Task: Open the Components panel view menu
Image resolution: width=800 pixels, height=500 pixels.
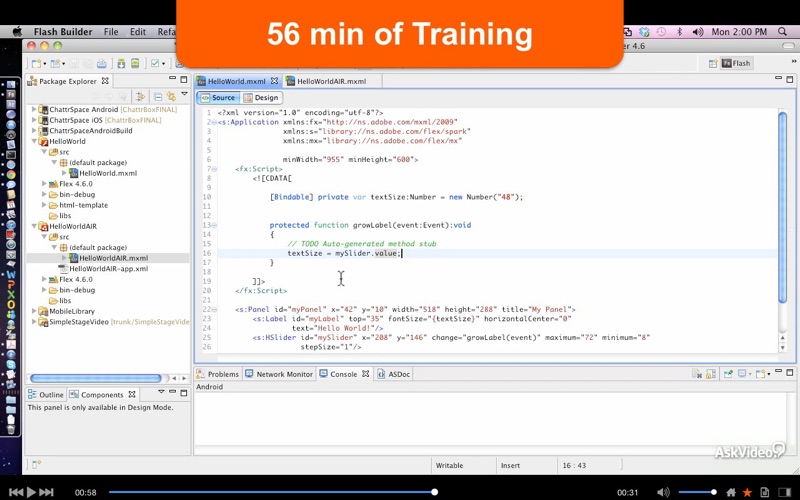Action: [161, 392]
